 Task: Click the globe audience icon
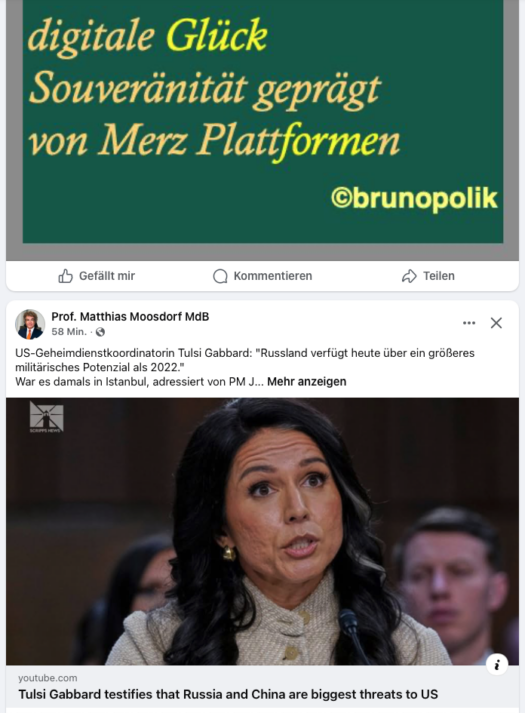(100, 332)
